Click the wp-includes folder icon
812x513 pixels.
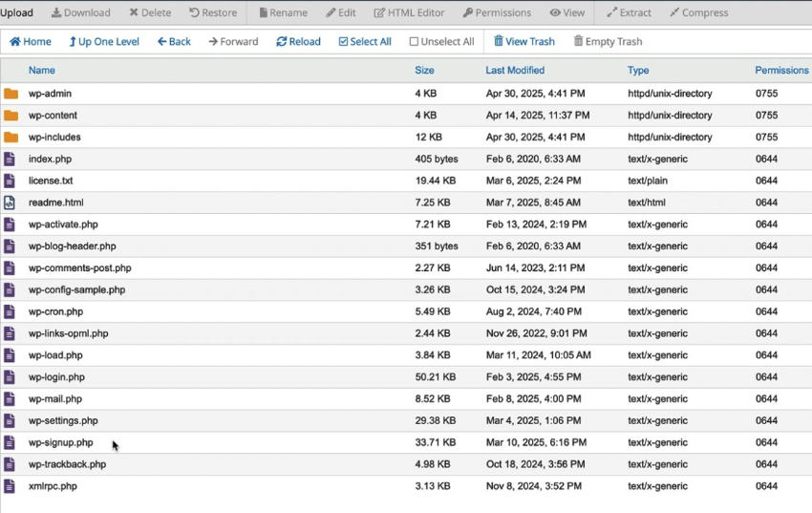point(11,138)
